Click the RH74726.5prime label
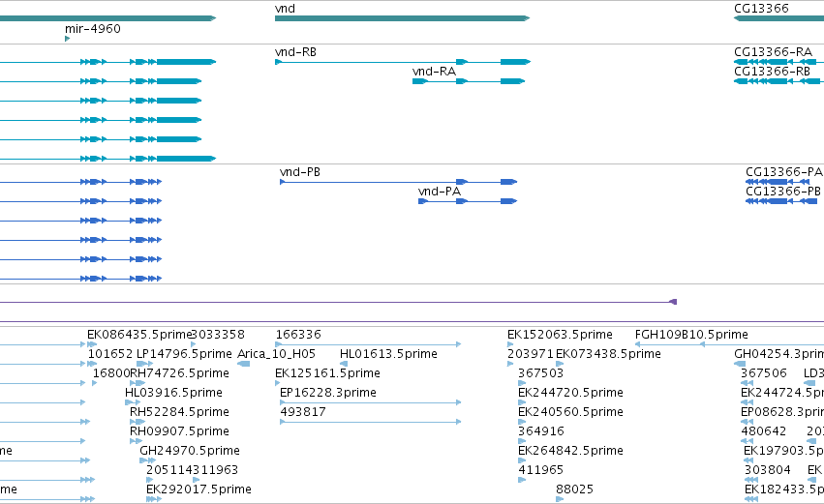824x504 pixels. [179, 373]
